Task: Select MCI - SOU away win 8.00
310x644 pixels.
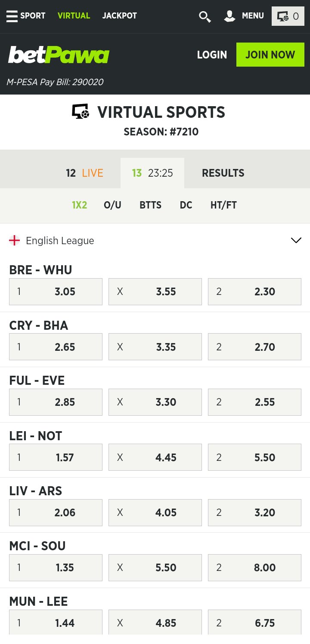Action: 254,567
